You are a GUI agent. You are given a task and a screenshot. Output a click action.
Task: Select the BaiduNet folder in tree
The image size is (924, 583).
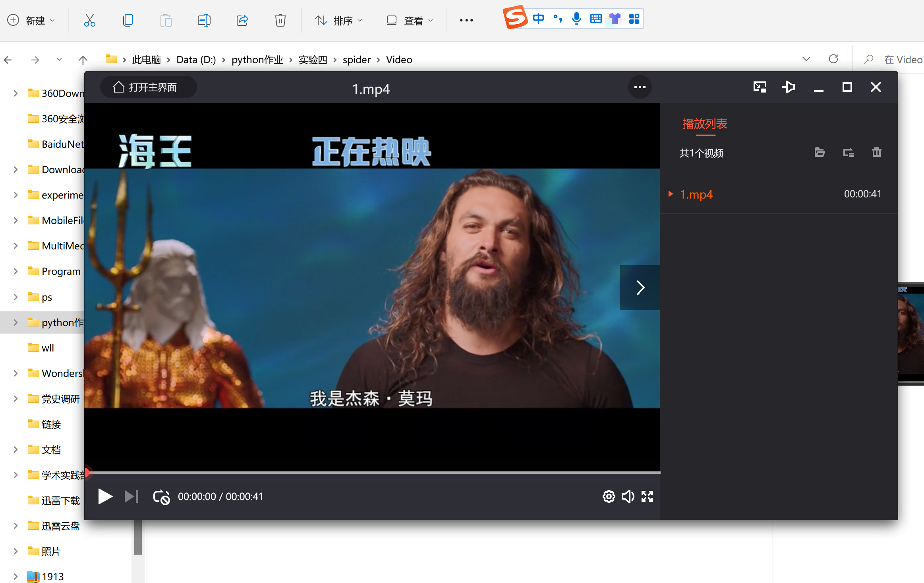click(x=56, y=144)
